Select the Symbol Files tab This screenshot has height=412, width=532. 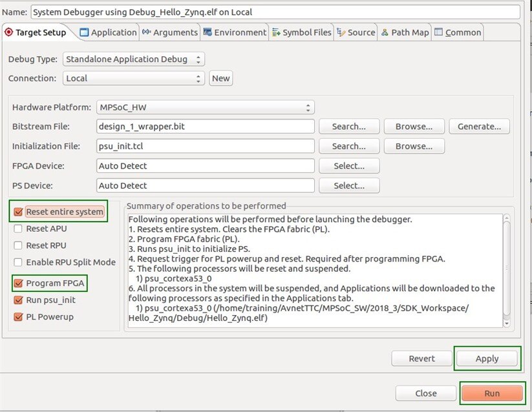(302, 32)
